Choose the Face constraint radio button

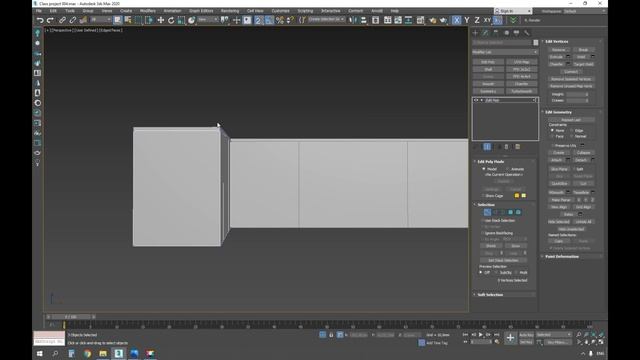pos(553,136)
